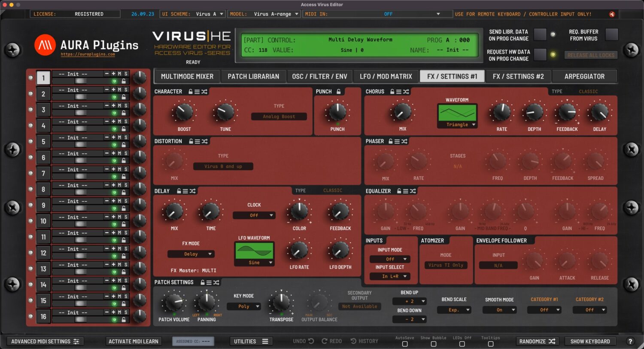This screenshot has width=644, height=349.
Task: Switch to the Arpeggiator tab
Action: point(584,77)
